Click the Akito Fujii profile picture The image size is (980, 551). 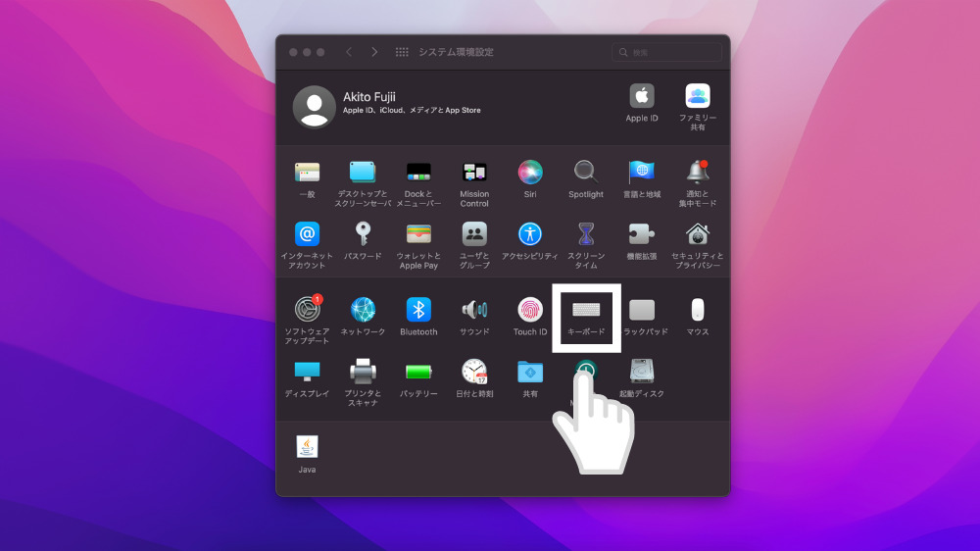314,107
